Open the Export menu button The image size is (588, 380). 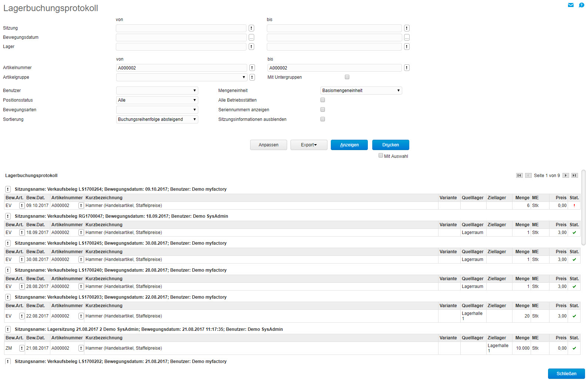309,145
